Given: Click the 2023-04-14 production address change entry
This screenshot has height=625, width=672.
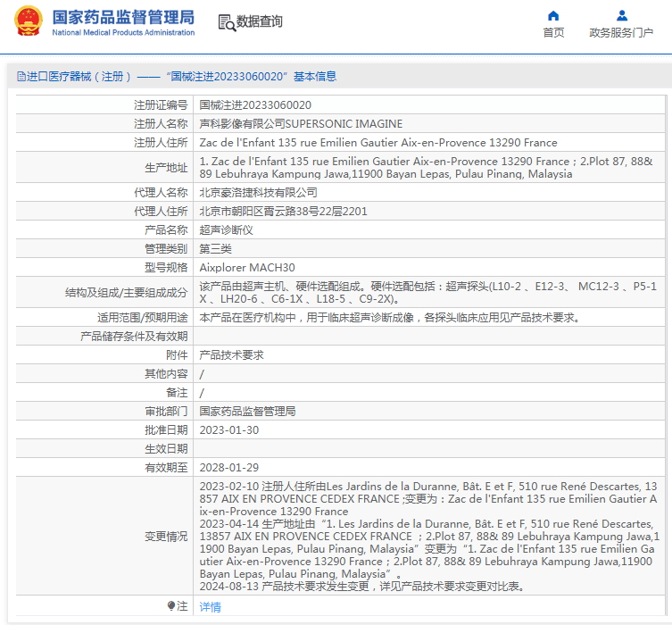Looking at the screenshot, I should (429, 549).
